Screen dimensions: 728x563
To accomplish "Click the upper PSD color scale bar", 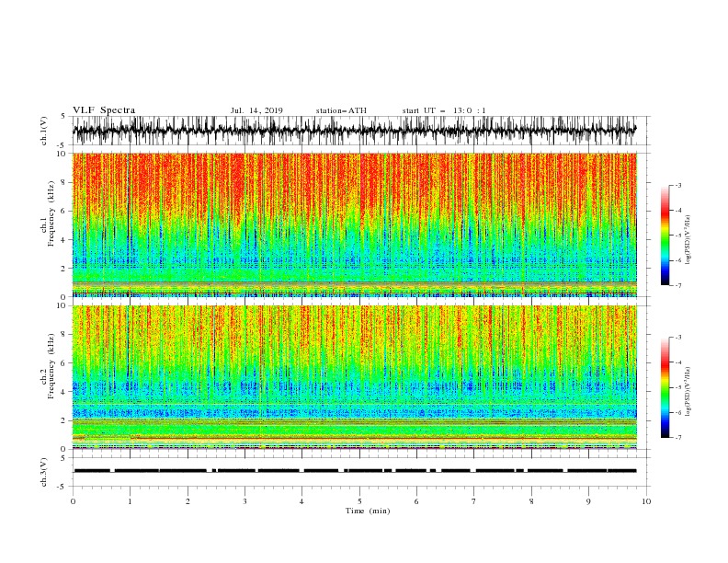I will click(665, 236).
